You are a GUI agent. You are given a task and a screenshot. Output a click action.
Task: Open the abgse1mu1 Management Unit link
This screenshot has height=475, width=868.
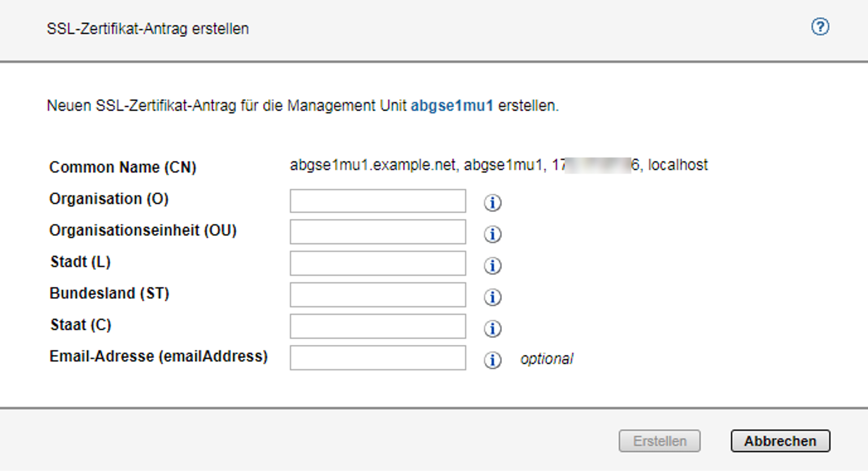(452, 106)
